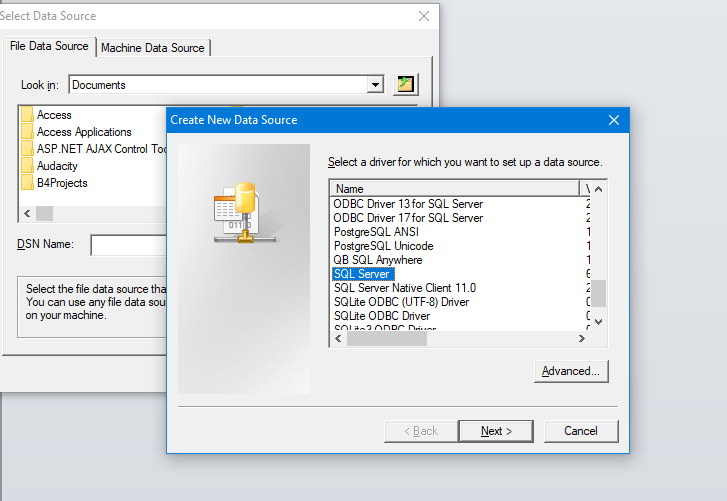727x501 pixels.
Task: Open the Look in Documents dropdown
Action: [x=375, y=85]
